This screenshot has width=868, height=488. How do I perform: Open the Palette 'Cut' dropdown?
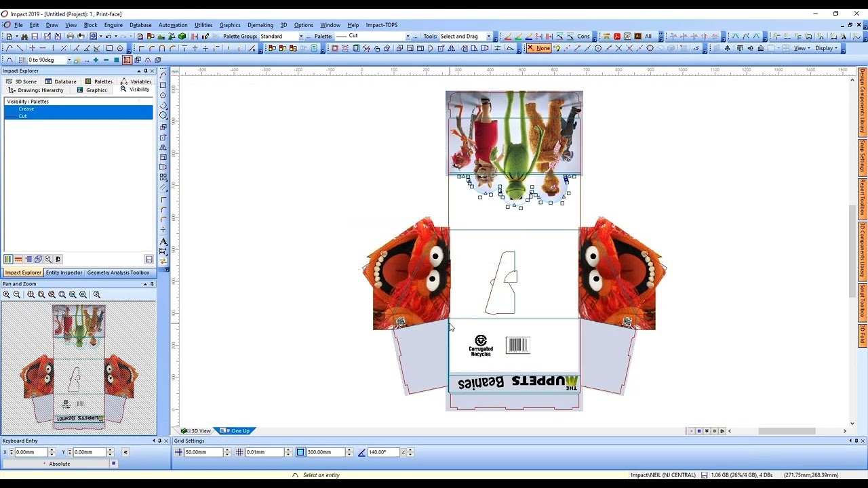click(x=408, y=36)
